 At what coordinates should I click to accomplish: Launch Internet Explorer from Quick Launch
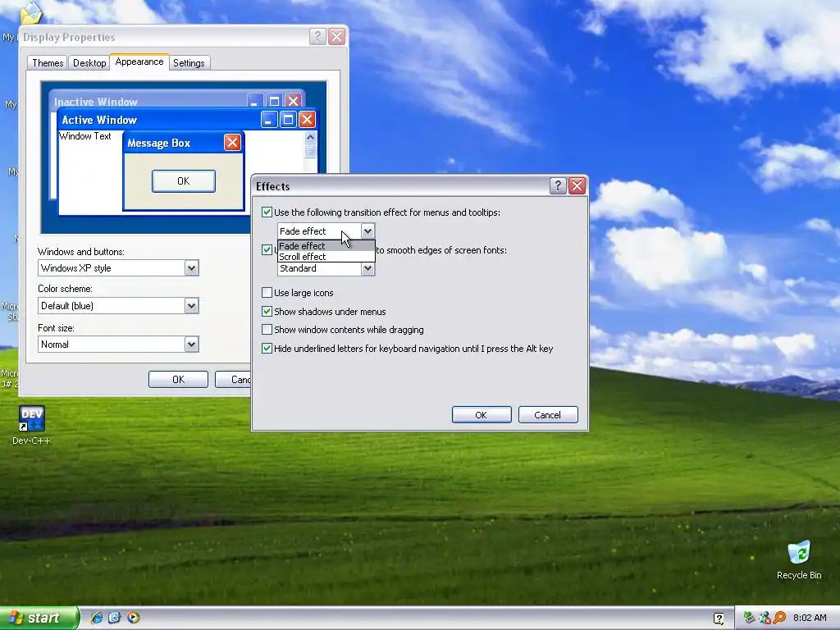(97, 618)
